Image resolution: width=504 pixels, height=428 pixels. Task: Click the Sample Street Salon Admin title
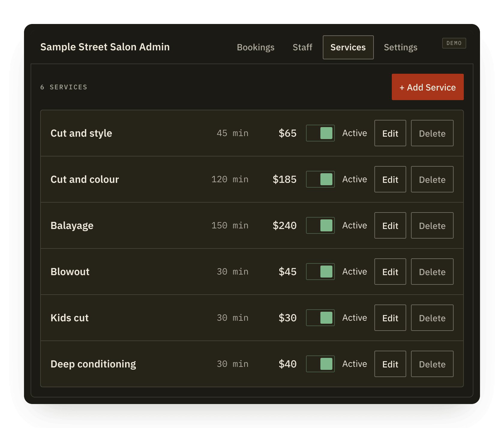(105, 47)
